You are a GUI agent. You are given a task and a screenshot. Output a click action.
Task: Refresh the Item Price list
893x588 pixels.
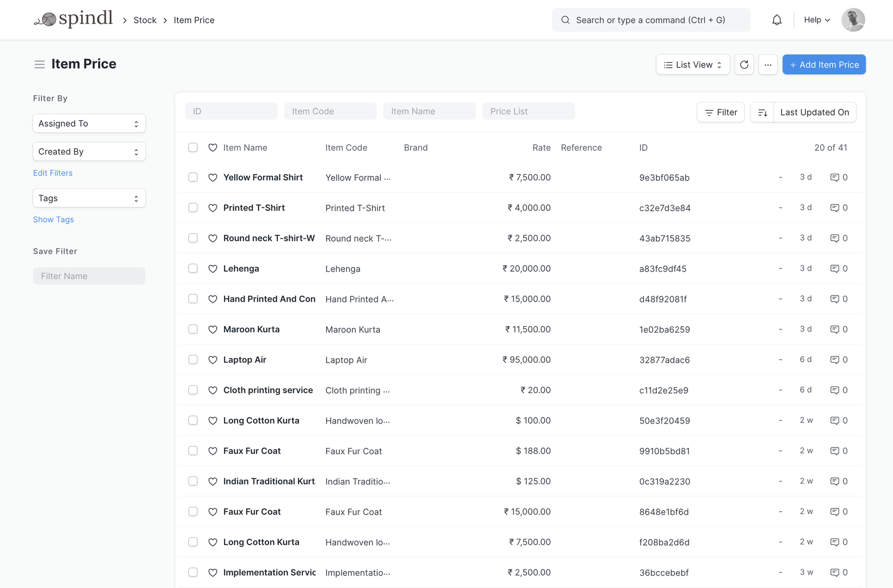pos(744,65)
